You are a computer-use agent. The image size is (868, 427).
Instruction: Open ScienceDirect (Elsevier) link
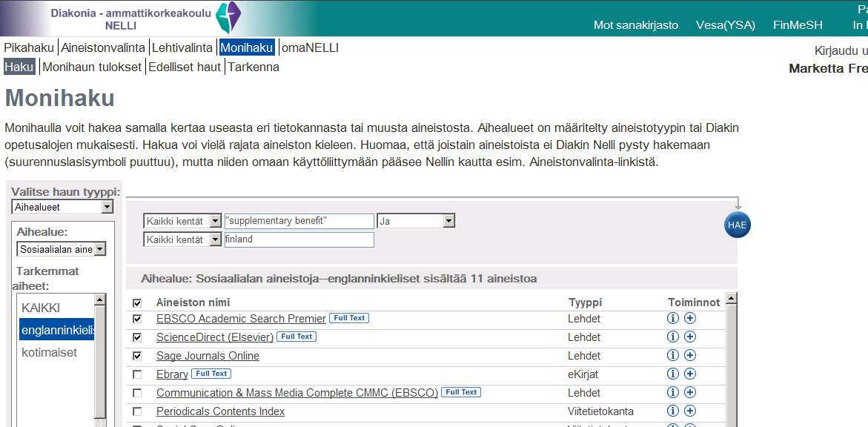pyautogui.click(x=215, y=337)
